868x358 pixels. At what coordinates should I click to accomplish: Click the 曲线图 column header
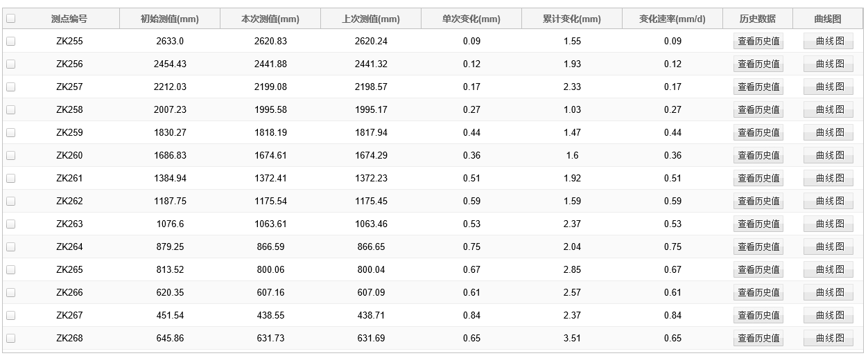click(828, 19)
